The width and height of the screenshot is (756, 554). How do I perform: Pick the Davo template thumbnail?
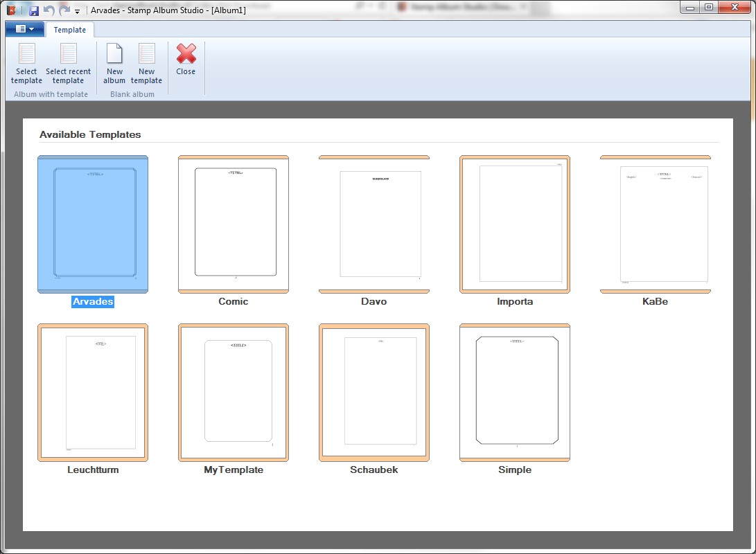pyautogui.click(x=374, y=224)
